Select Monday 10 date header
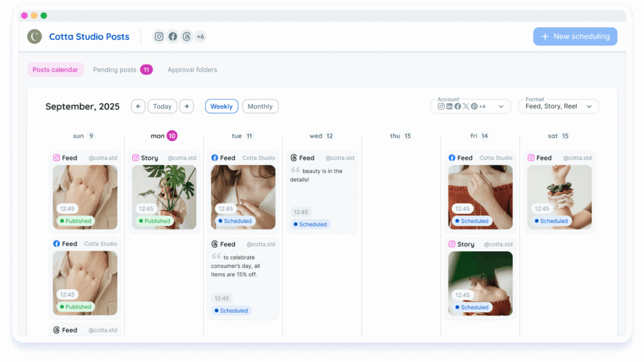Image resolution: width=644 pixels, height=362 pixels. pyautogui.click(x=164, y=136)
